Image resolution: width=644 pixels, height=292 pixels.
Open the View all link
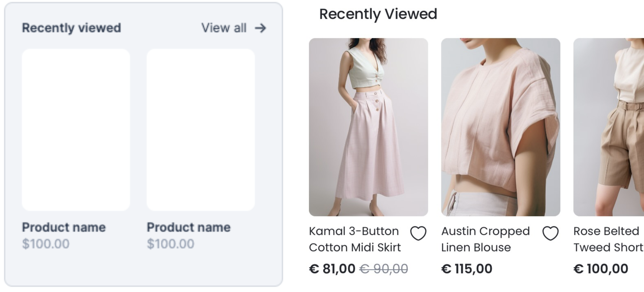[224, 28]
